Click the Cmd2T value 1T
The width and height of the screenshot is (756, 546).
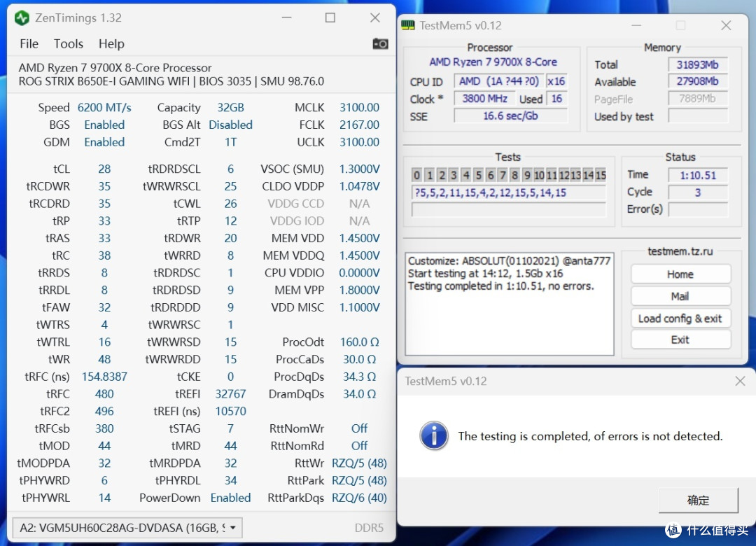[230, 142]
